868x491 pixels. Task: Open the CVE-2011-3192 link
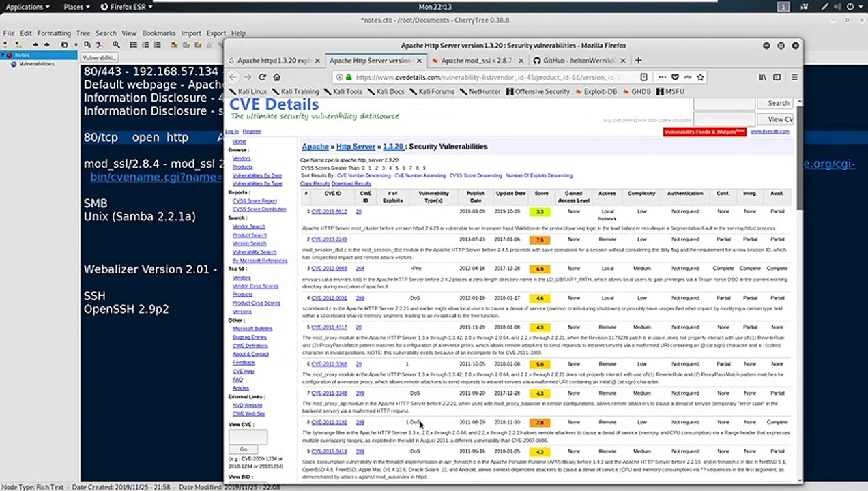pos(329,422)
